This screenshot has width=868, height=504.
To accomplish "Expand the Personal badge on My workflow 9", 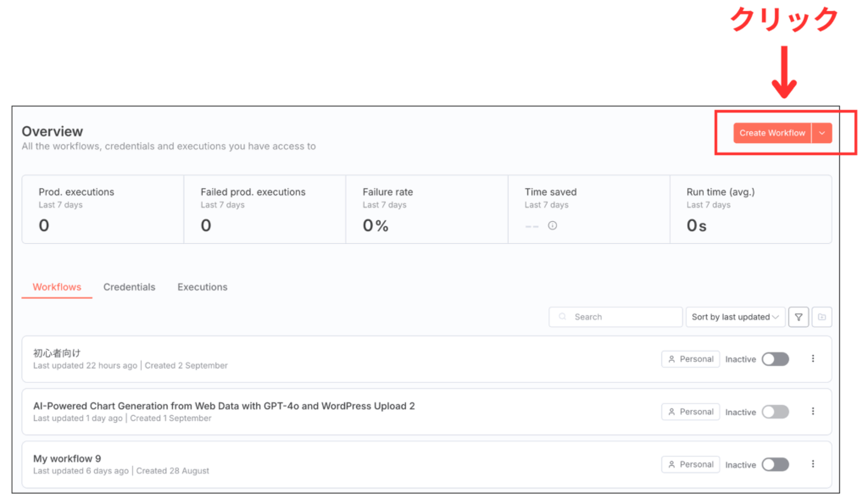I will (x=690, y=463).
